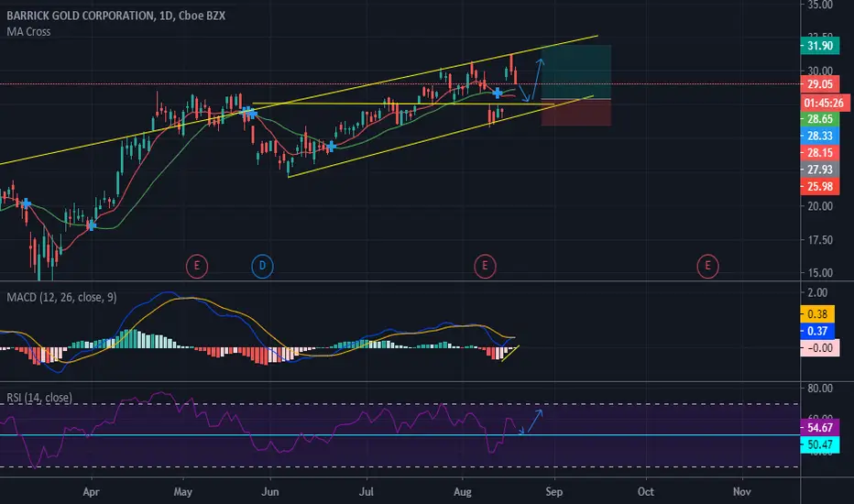The width and height of the screenshot is (854, 504).
Task: Select the mid-August blue MA cross marker
Action: click(x=498, y=93)
